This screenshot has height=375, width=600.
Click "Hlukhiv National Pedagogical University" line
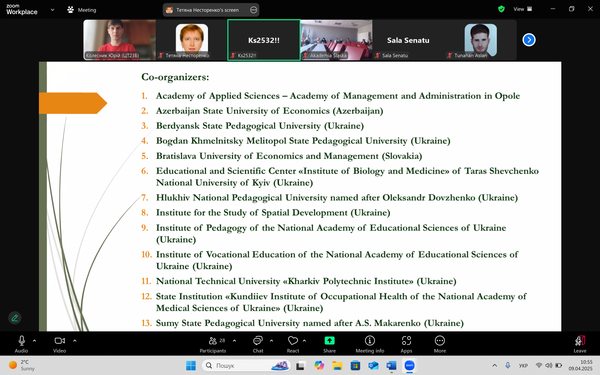tap(337, 198)
